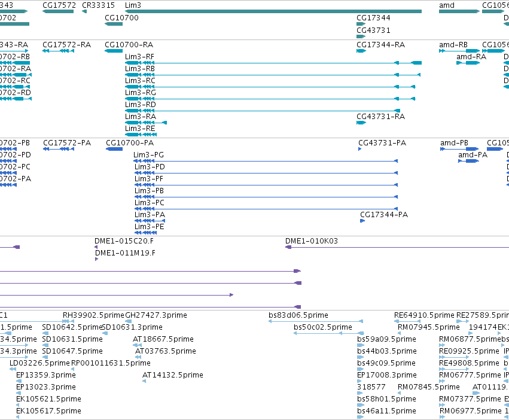Click the amd gene arrow bar
The image size is (509, 420).
[x=459, y=11]
